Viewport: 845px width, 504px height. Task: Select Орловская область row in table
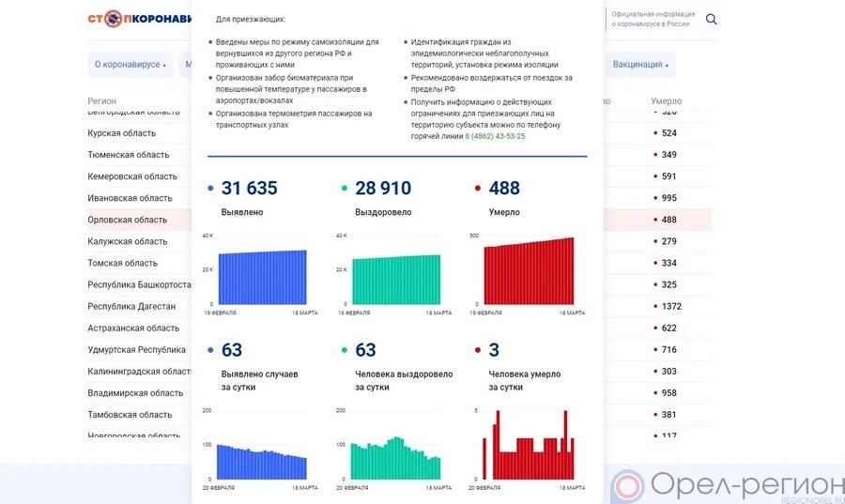[128, 220]
